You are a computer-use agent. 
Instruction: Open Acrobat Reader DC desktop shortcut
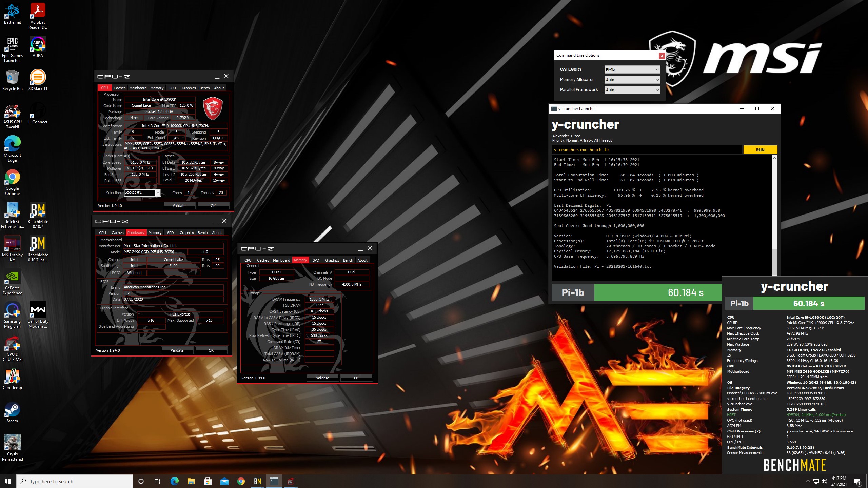tap(38, 16)
